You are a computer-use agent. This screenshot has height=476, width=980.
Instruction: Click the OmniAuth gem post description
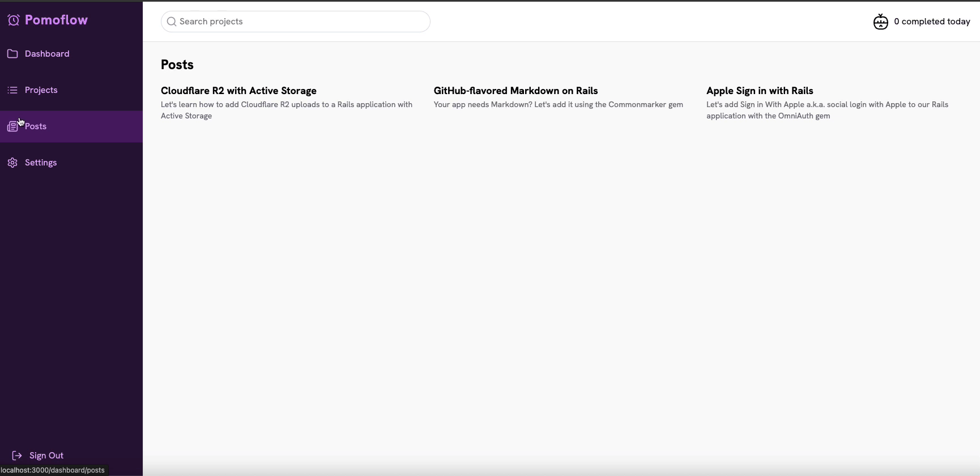(827, 110)
